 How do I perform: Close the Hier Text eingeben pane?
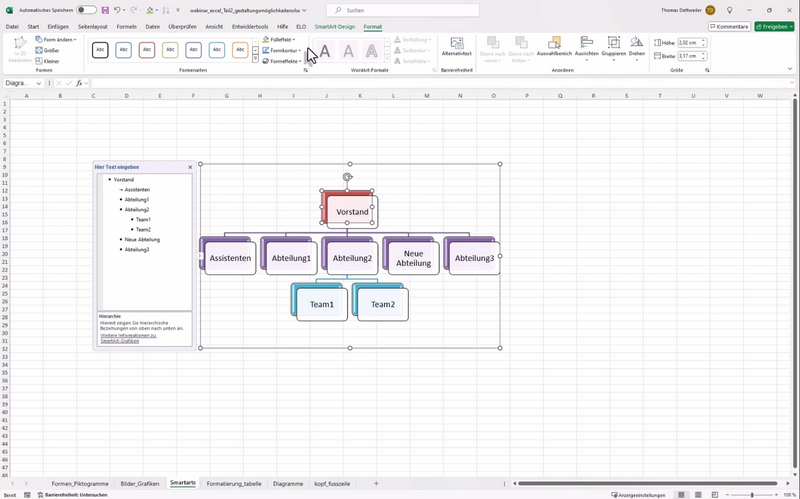(x=190, y=167)
